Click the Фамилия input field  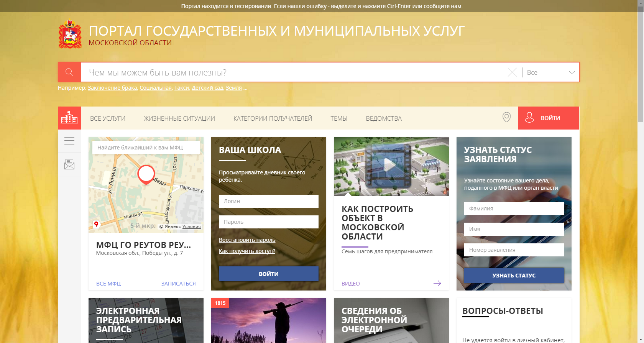(514, 208)
